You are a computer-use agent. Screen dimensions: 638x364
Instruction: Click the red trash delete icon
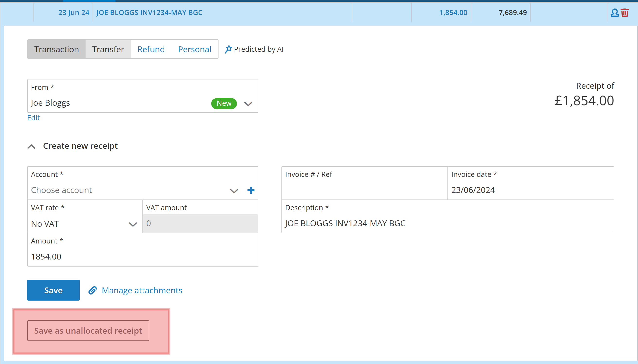pyautogui.click(x=625, y=12)
